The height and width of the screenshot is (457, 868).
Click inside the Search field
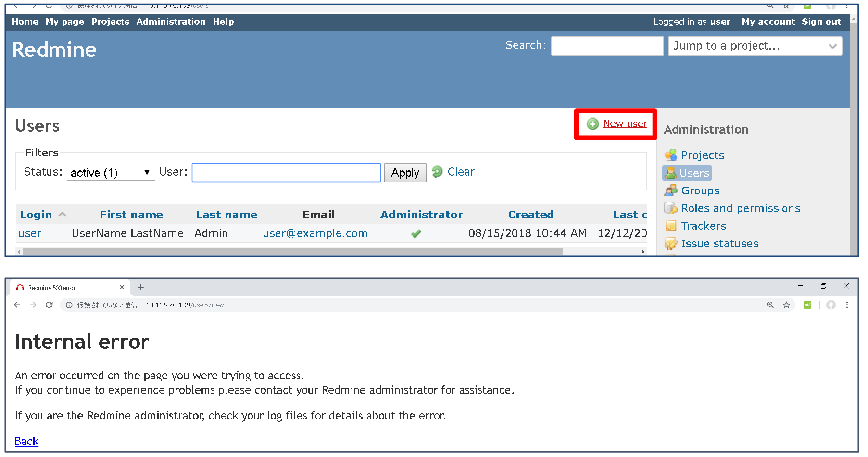pos(607,45)
